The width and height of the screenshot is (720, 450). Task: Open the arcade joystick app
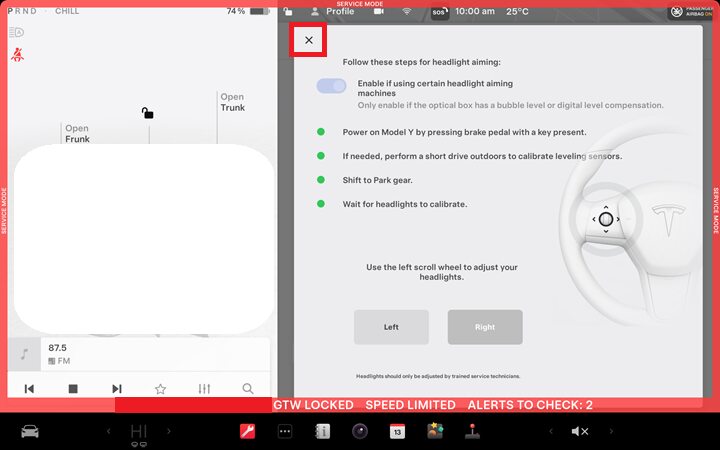[472, 431]
